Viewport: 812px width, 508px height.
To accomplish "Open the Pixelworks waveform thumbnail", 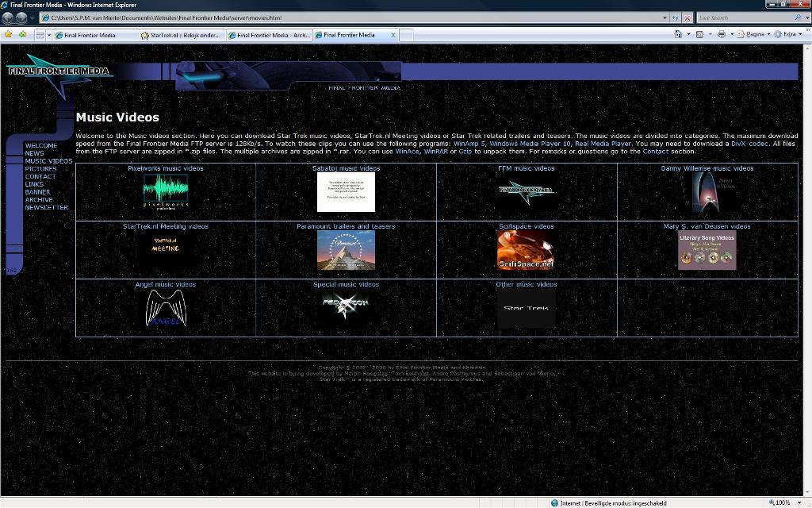I will pyautogui.click(x=166, y=192).
